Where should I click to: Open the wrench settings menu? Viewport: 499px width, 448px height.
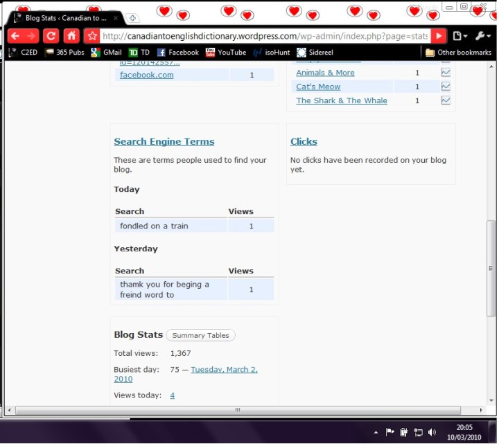pos(482,36)
